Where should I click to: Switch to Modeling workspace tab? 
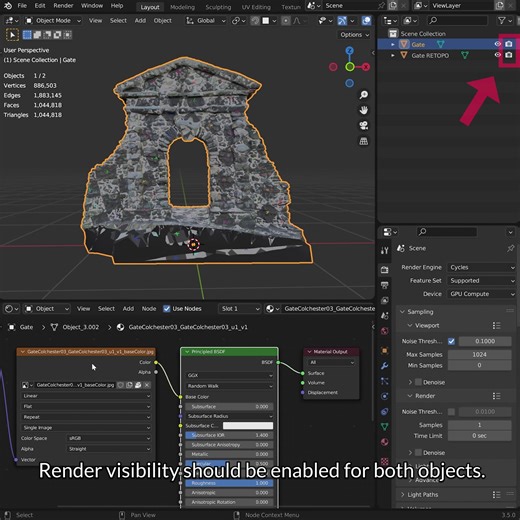point(182,7)
